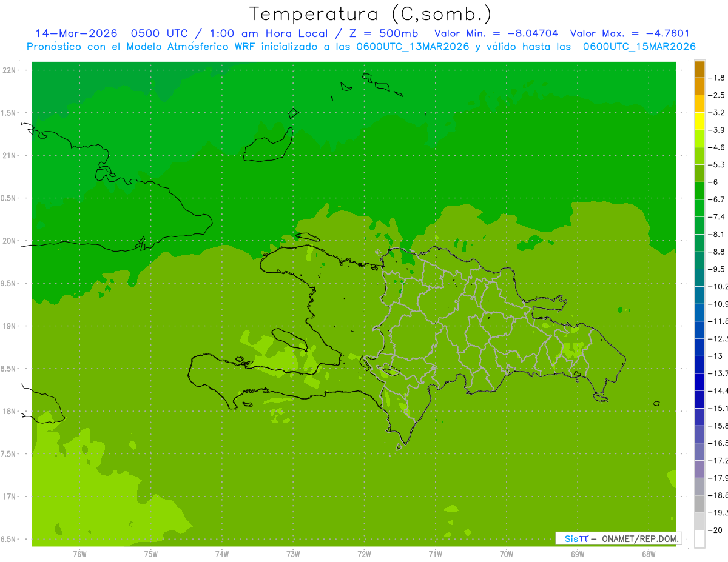This screenshot has height=562, width=728.
Task: Click the '69W' longitude label
Action: pos(578,554)
